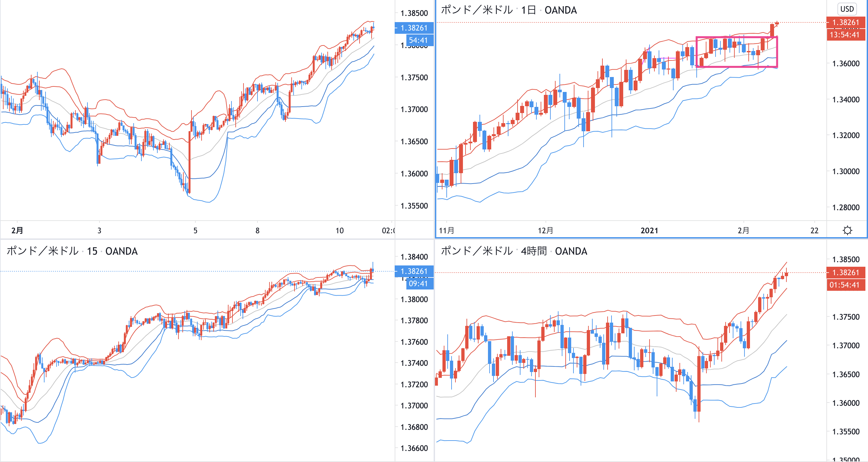Click the 13:54:41 countdown label
Viewport: 868px width, 462px height.
pyautogui.click(x=844, y=35)
